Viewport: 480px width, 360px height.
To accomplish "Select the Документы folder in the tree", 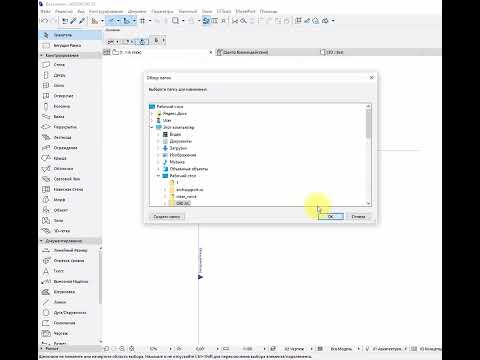I will pos(180,141).
